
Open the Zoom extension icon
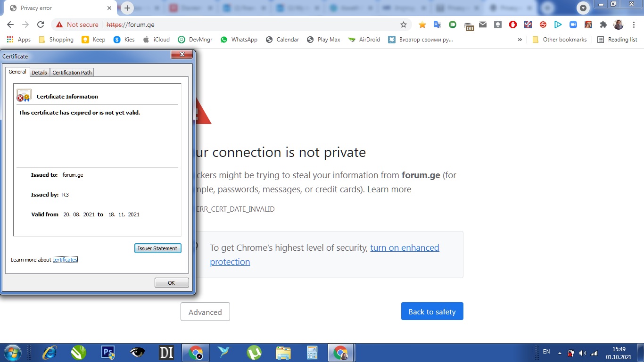pos(573,25)
